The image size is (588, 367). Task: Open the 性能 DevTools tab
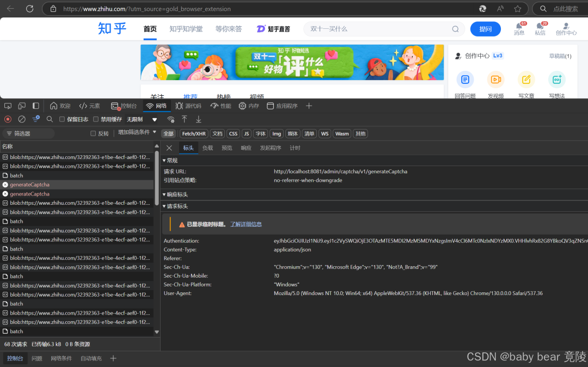221,106
